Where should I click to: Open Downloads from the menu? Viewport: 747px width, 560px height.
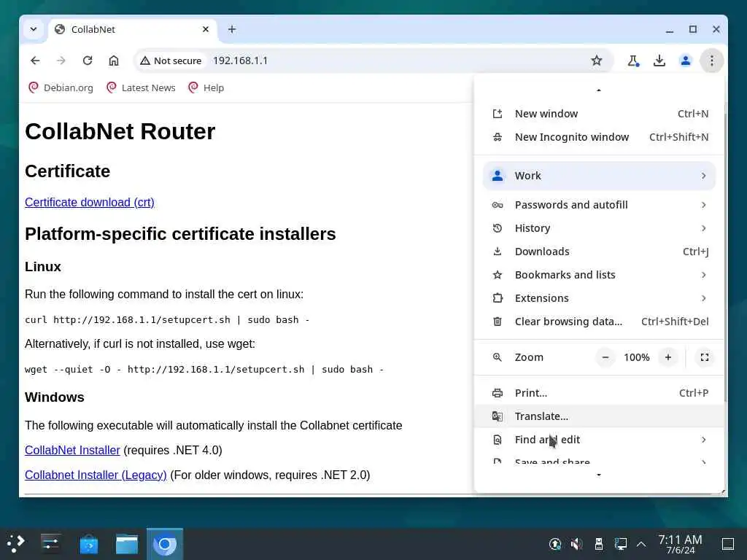click(600, 252)
